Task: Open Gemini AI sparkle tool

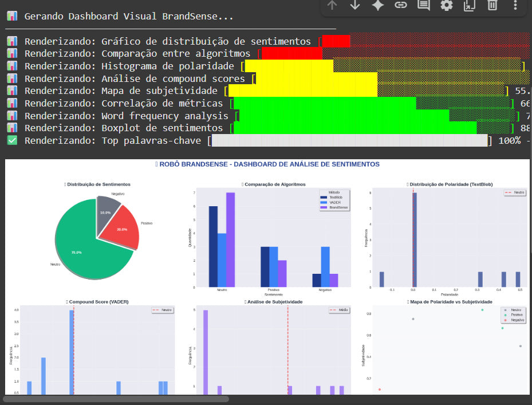Action: click(378, 5)
